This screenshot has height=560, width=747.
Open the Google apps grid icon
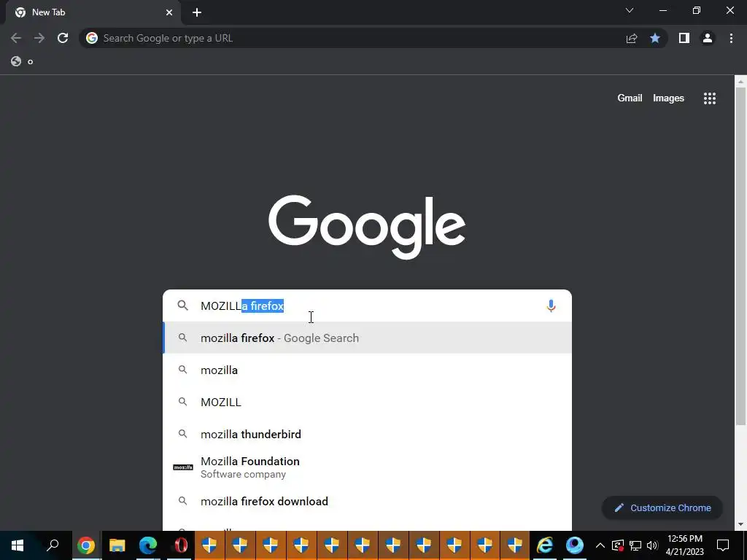(x=709, y=98)
